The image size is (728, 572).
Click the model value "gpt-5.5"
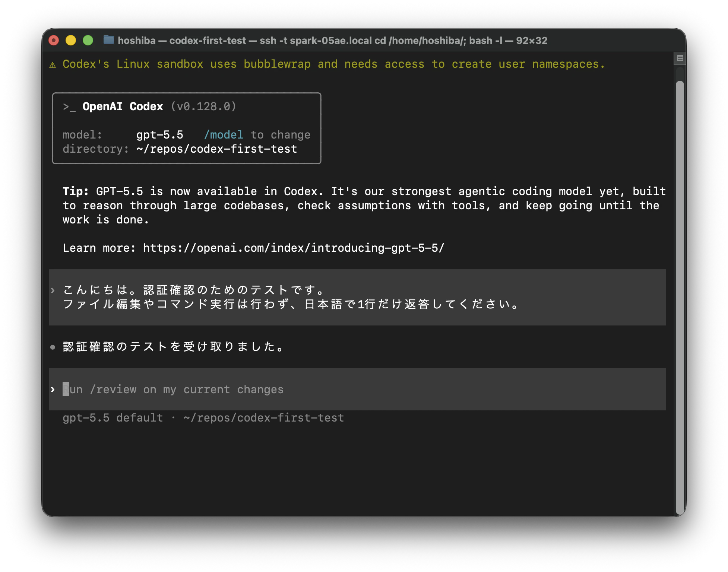[159, 135]
